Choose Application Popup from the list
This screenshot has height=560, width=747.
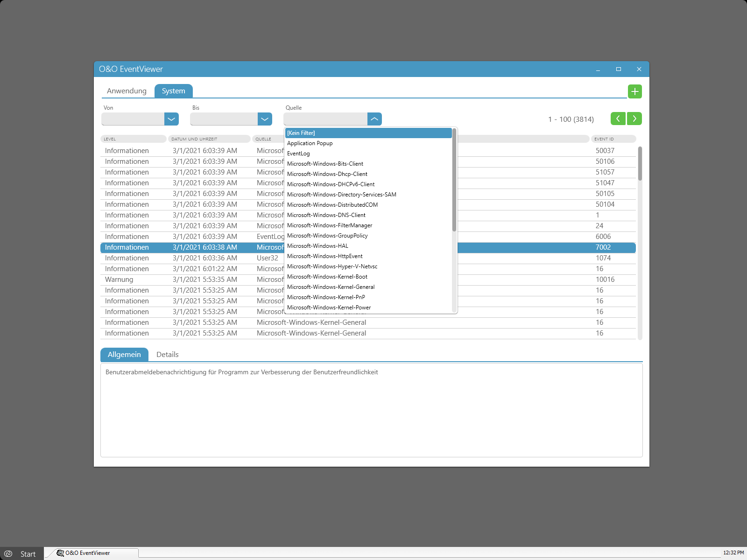368,143
